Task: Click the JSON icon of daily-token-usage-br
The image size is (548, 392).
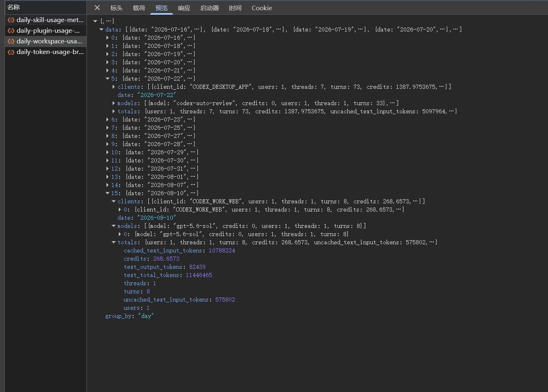Action: pyautogui.click(x=11, y=52)
